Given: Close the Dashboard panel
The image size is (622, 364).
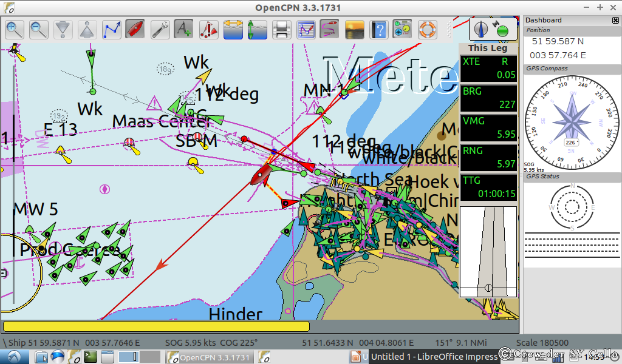Looking at the screenshot, I should click(615, 20).
